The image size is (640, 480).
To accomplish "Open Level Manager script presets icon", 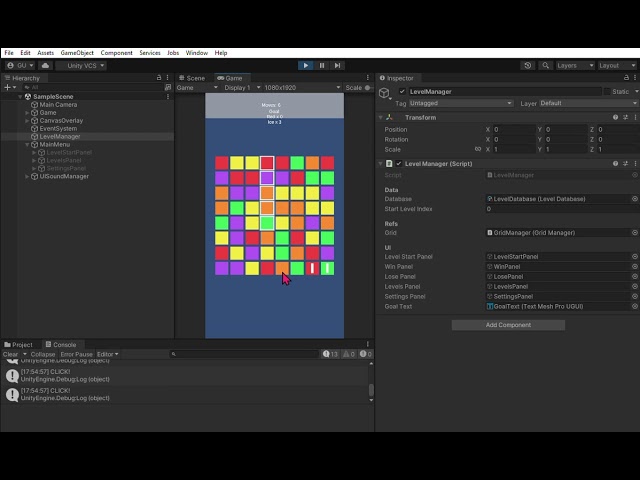I will [x=625, y=164].
